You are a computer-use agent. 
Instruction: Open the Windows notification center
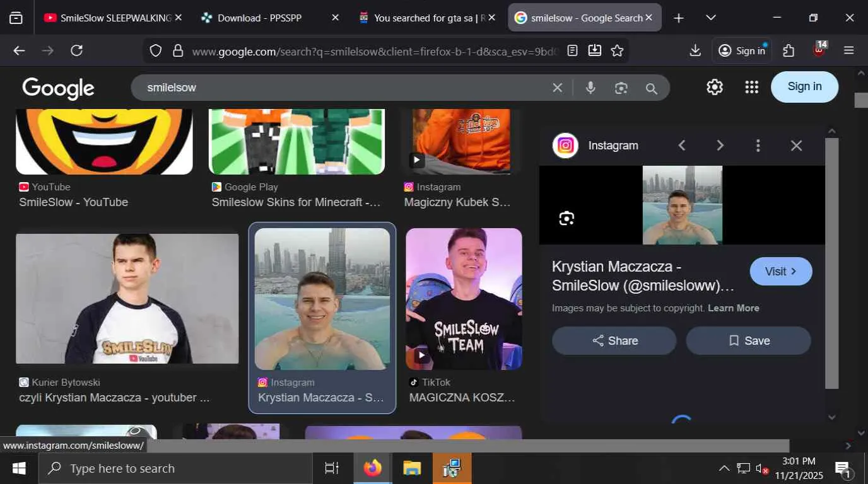843,468
